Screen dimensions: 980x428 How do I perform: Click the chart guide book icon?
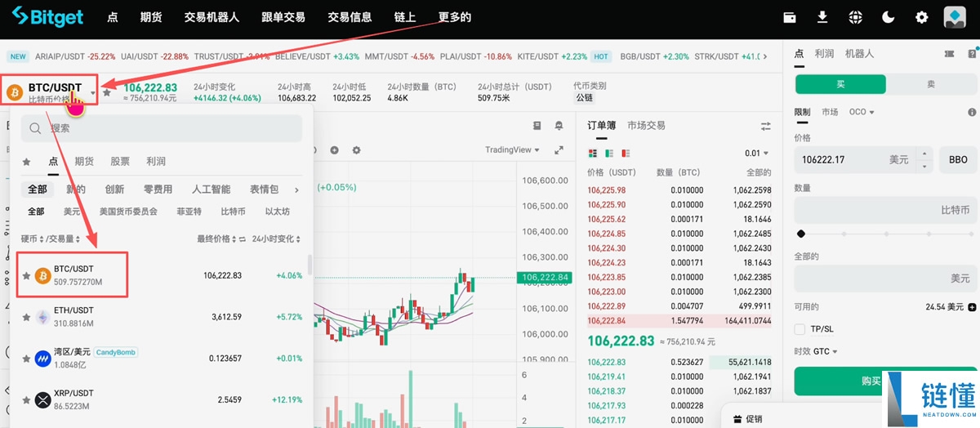(x=537, y=126)
